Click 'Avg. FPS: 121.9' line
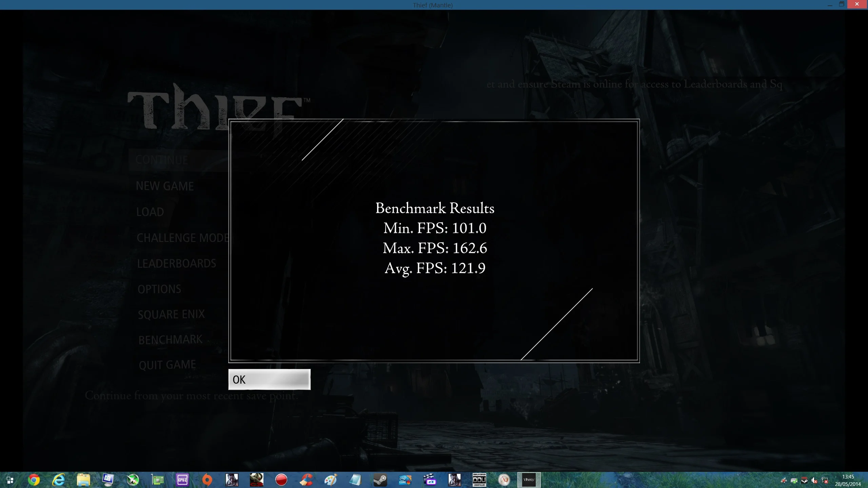 tap(435, 268)
